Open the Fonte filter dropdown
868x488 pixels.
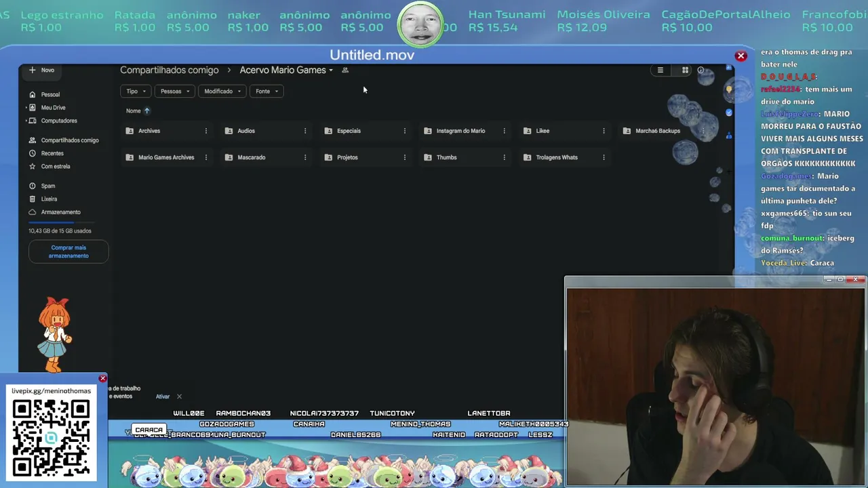(267, 91)
